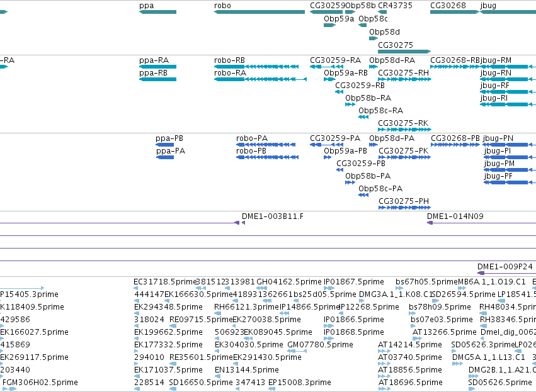Select EST IP01867.5prime

click(x=329, y=288)
